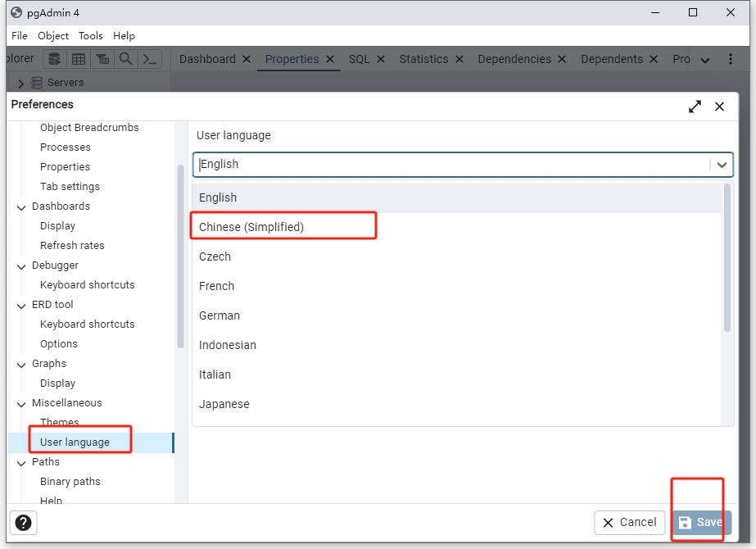
Task: Collapse the Debugger preferences group
Action: 21,266
